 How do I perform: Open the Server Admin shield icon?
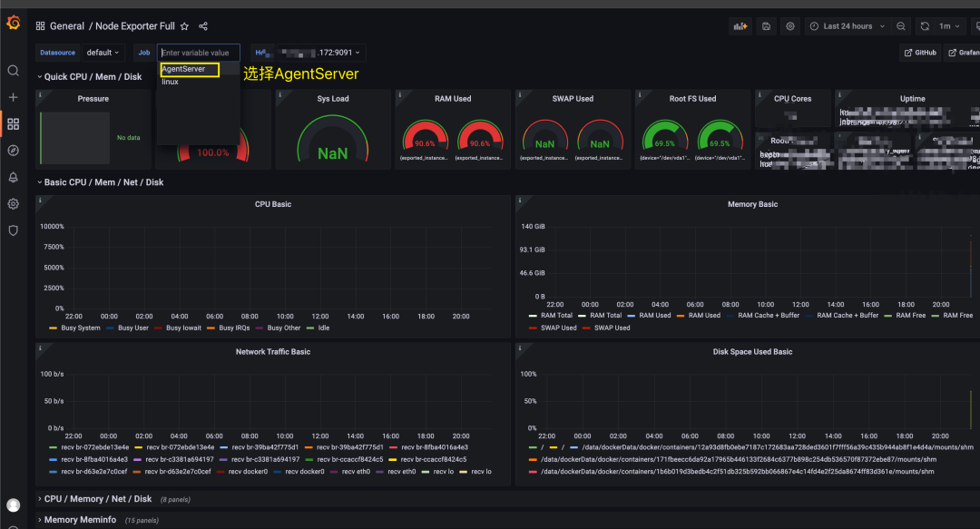[x=13, y=230]
